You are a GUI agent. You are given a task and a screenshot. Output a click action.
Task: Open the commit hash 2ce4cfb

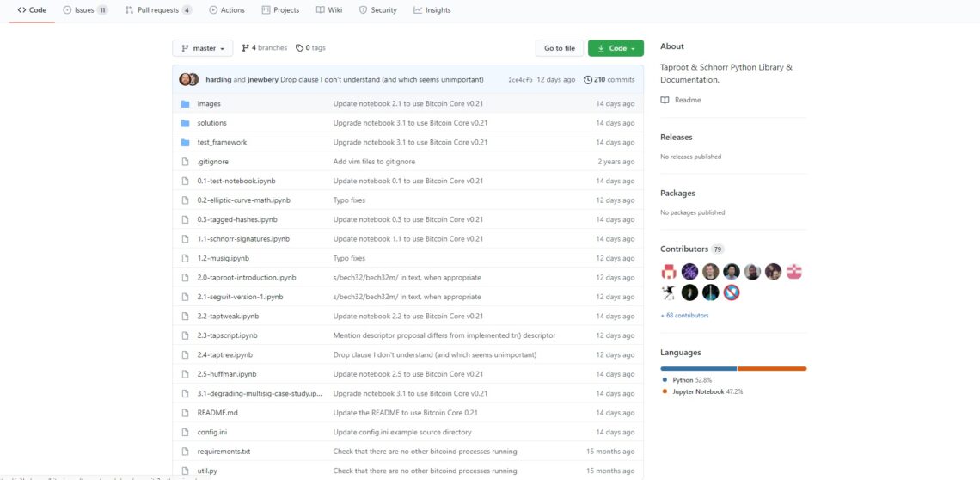518,80
